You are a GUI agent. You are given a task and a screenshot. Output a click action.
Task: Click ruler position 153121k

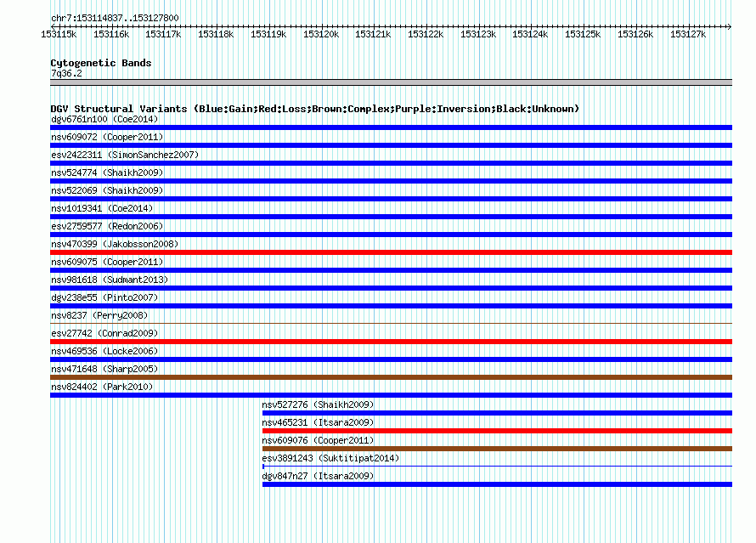(373, 34)
